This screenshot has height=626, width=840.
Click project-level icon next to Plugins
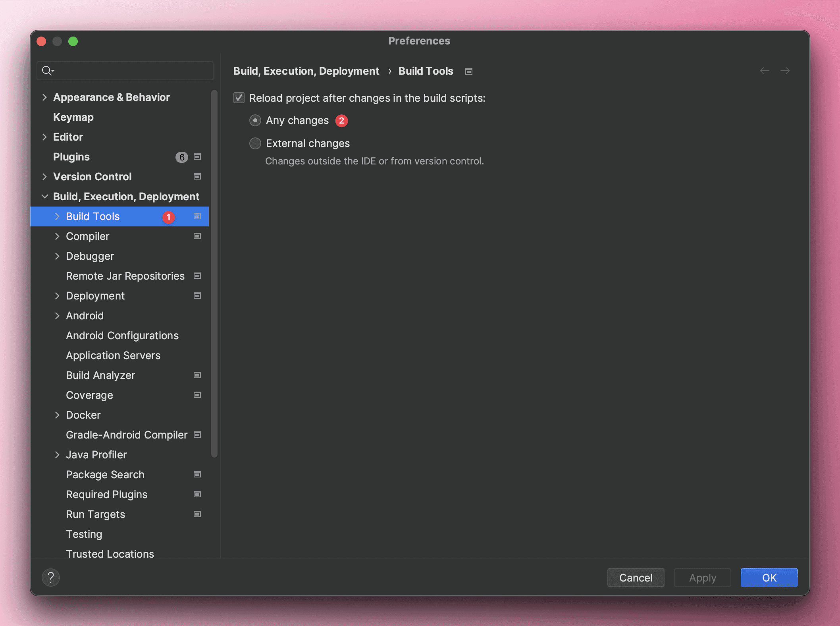197,157
